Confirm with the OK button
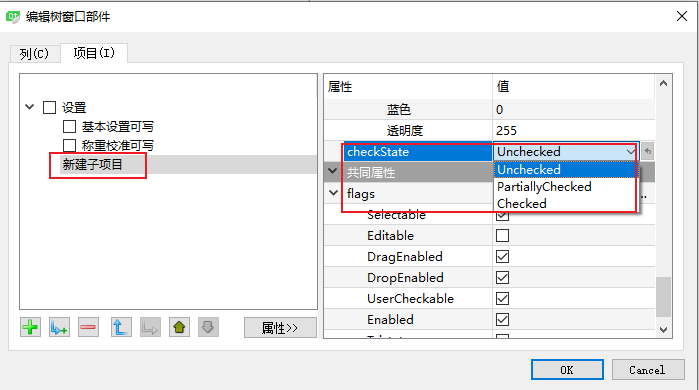The image size is (699, 390). pyautogui.click(x=567, y=370)
